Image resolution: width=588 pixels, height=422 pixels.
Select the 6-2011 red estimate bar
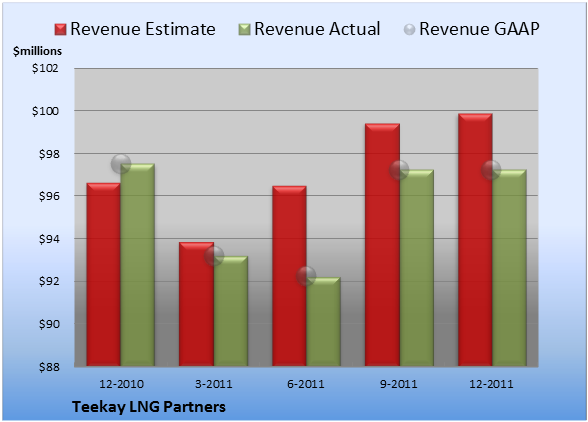[x=289, y=276]
